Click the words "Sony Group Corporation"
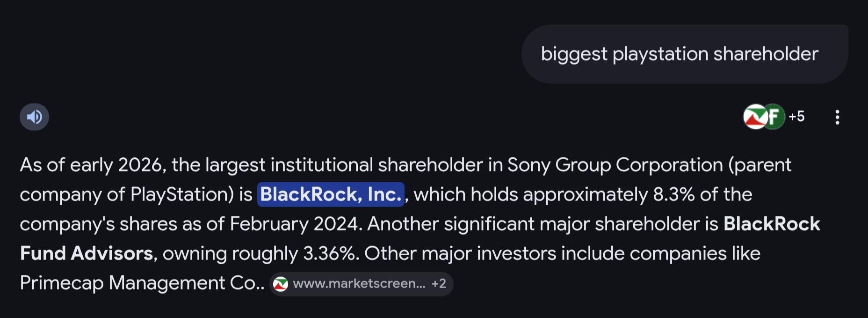 615,165
